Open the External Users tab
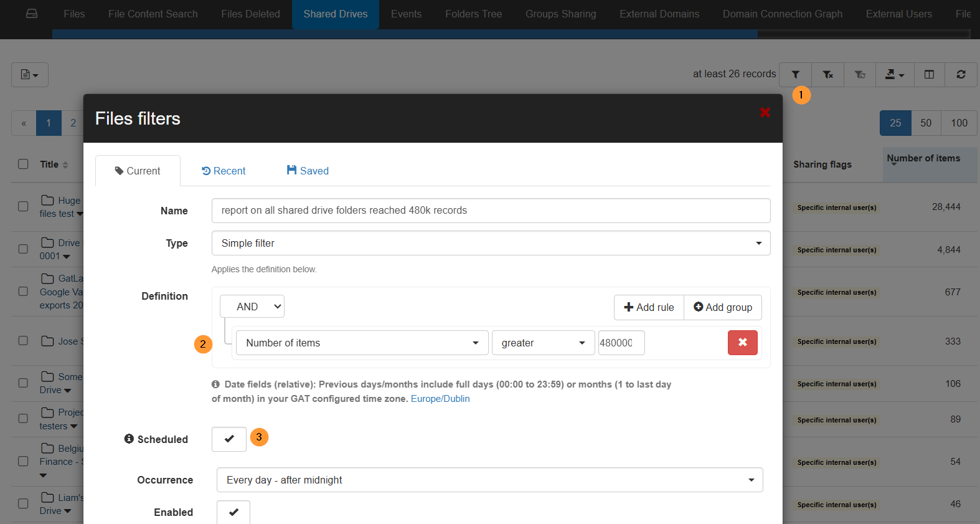The height and width of the screenshot is (524, 980). (x=899, y=14)
